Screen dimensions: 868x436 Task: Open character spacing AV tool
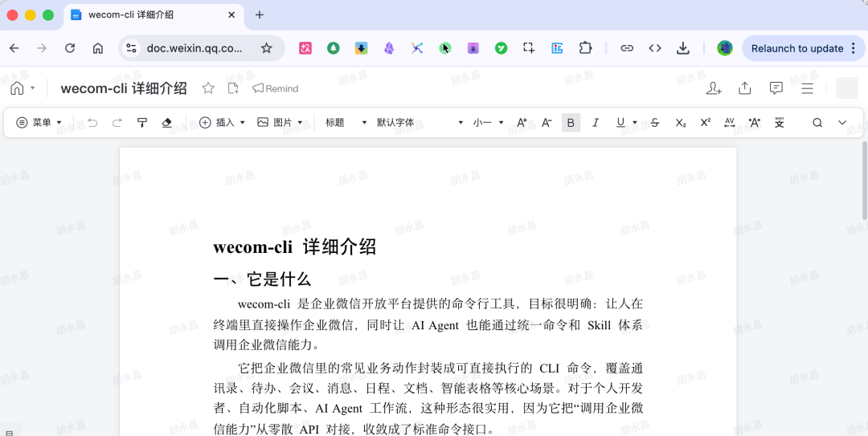pyautogui.click(x=730, y=123)
